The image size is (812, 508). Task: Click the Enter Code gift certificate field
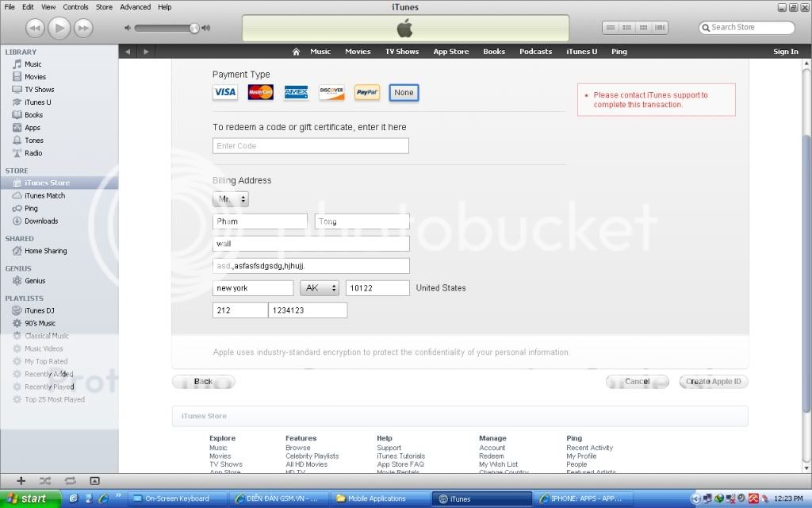(x=310, y=146)
